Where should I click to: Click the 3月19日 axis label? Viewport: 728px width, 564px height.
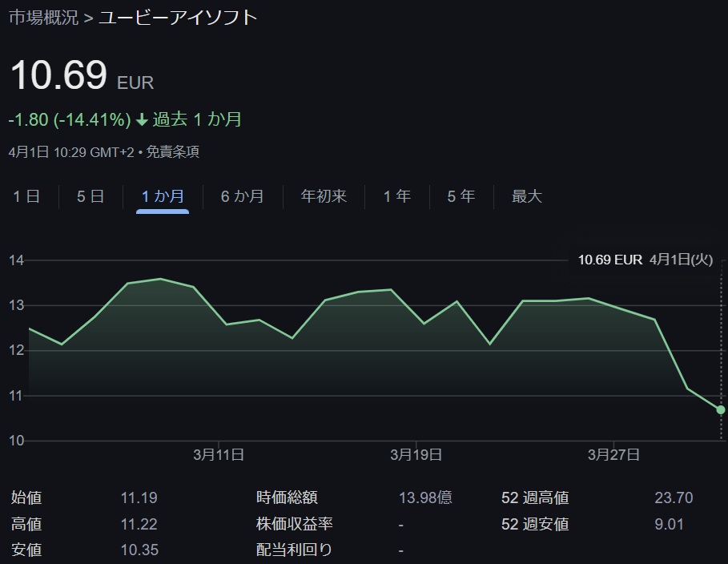coord(416,454)
